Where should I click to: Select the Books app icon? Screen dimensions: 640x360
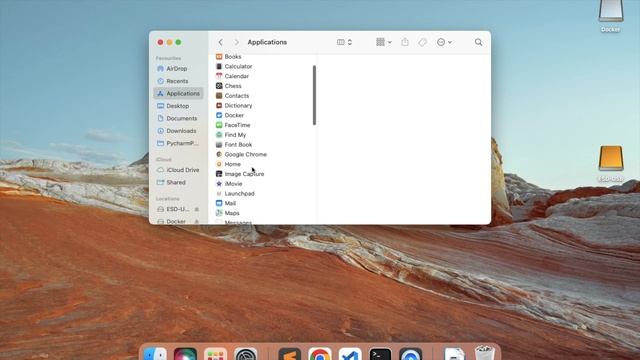[219, 57]
